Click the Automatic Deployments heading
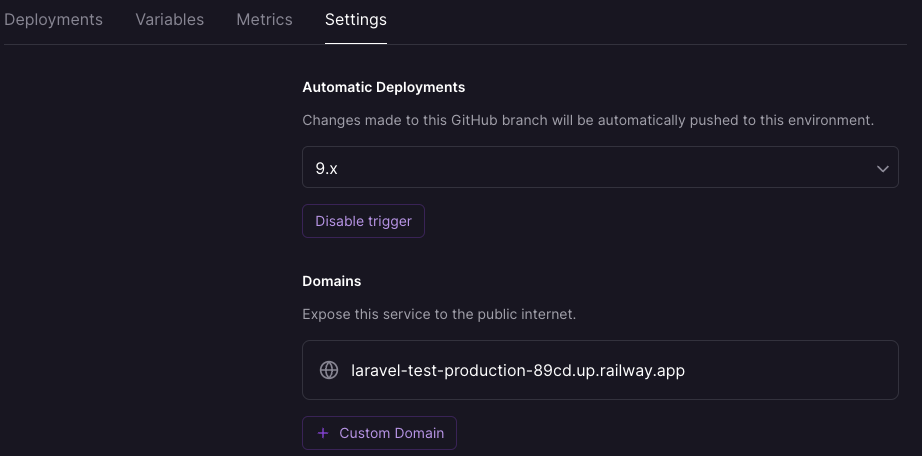The width and height of the screenshot is (922, 456). pos(383,87)
